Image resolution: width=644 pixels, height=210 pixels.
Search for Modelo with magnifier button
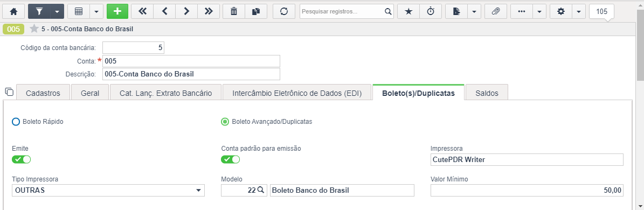pos(261,190)
